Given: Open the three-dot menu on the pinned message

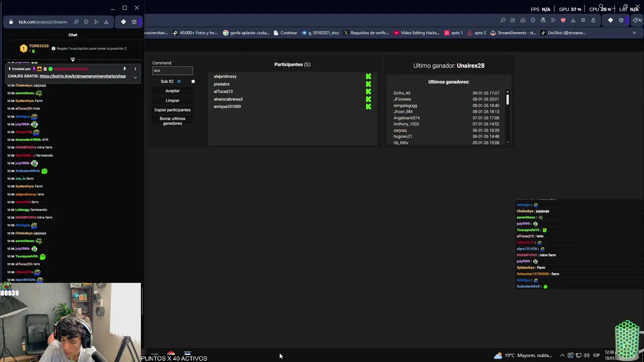Looking at the screenshot, I should (135, 69).
